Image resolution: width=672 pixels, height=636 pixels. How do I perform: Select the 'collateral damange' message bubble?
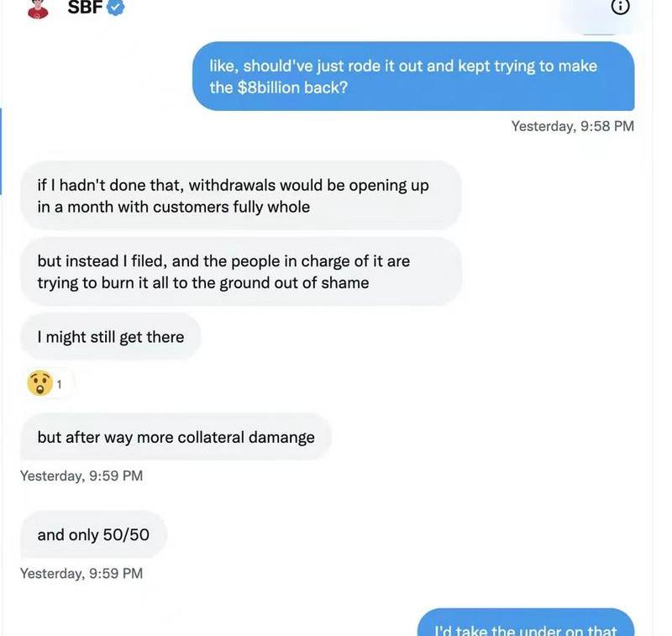176,437
